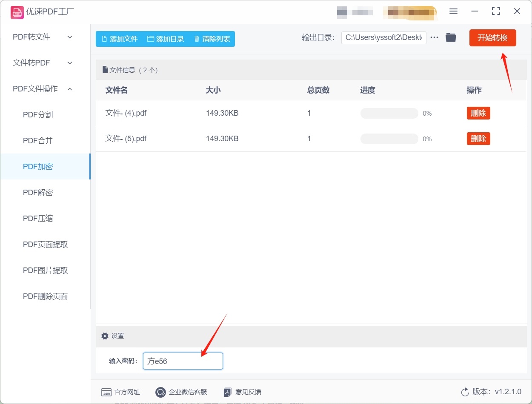Click the 大小 column header

pyautogui.click(x=213, y=90)
